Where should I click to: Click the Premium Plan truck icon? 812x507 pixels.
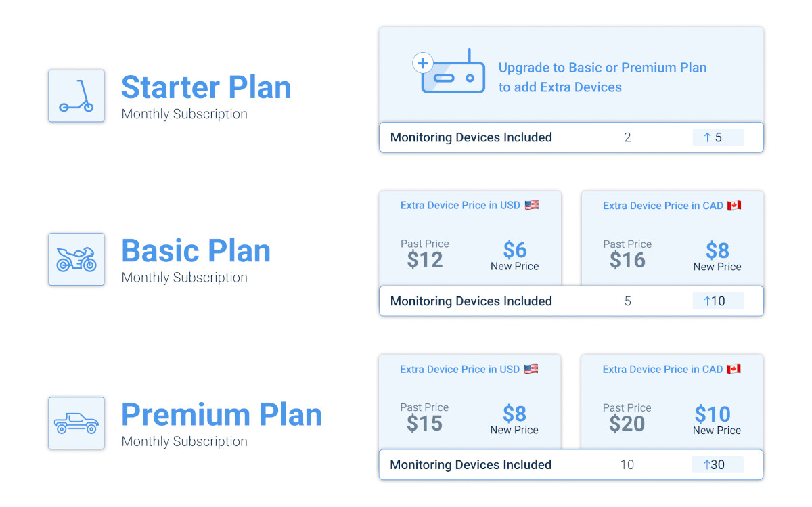(x=76, y=423)
